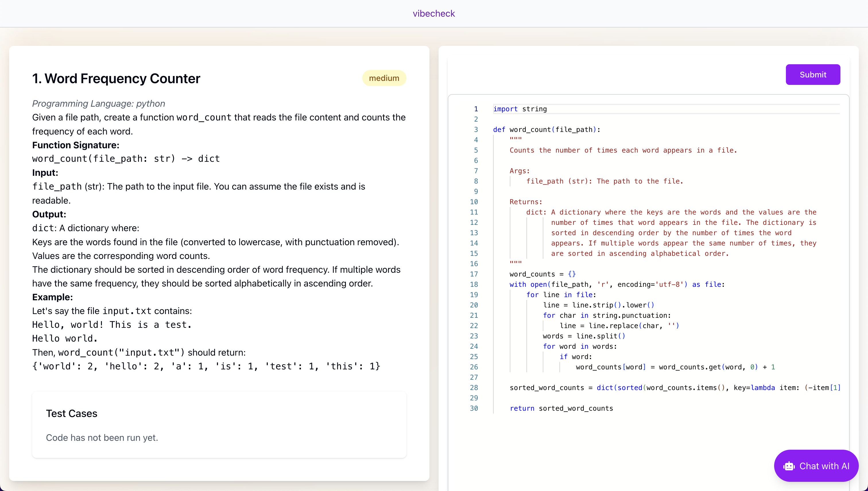The image size is (868, 491).
Task: Go to the vibecheck home link
Action: pyautogui.click(x=434, y=13)
